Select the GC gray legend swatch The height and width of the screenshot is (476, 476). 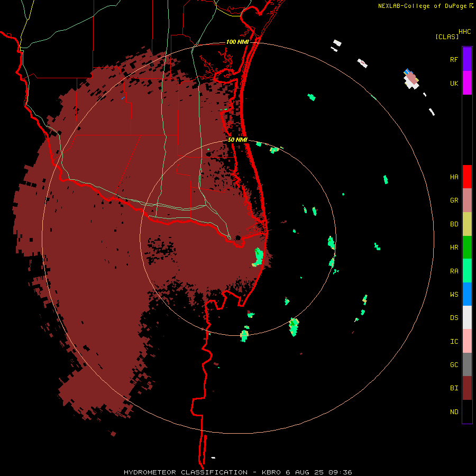pyautogui.click(x=467, y=364)
